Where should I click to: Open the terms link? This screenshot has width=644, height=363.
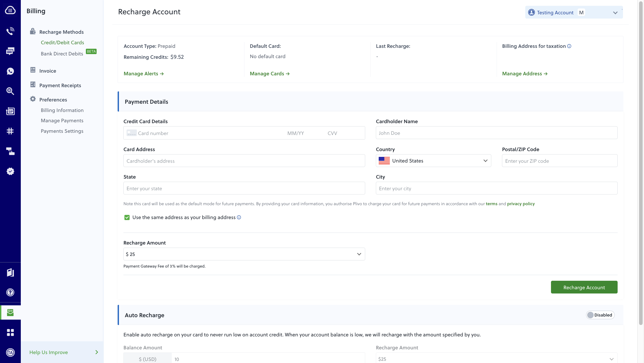click(x=491, y=204)
